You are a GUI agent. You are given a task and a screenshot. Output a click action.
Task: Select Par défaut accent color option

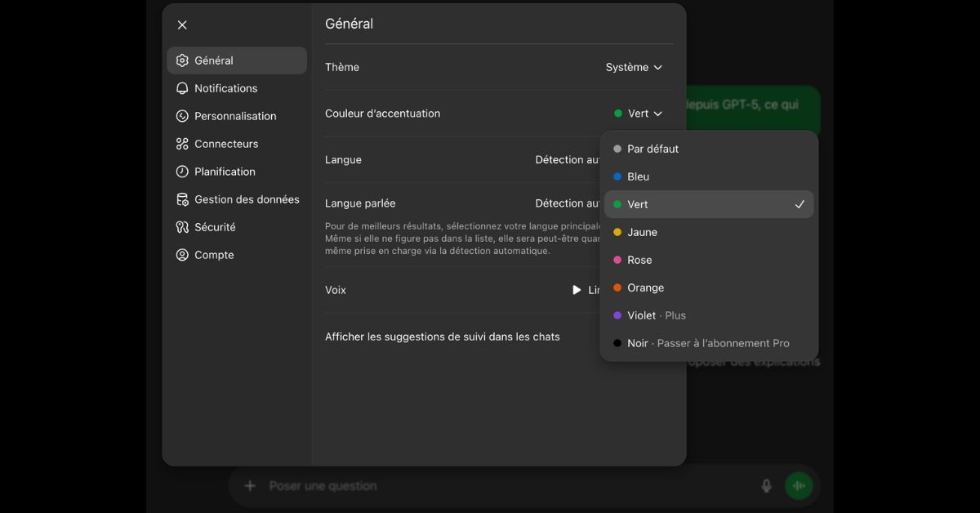tap(653, 149)
